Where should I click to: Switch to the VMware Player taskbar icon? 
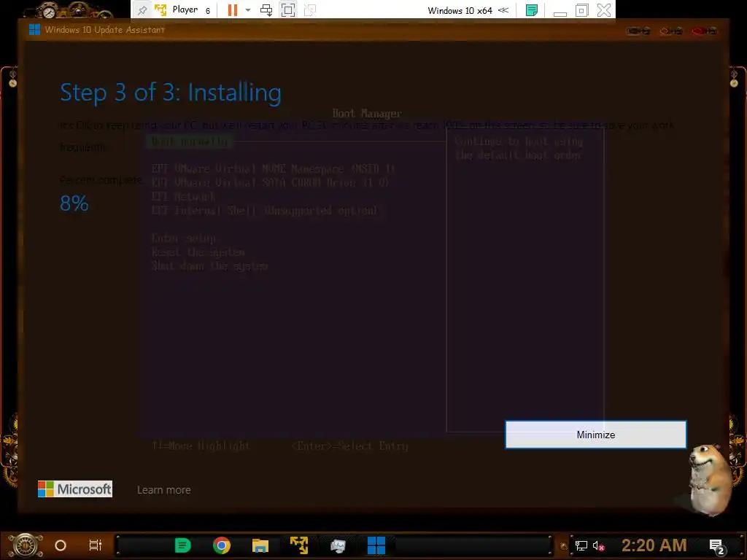[x=299, y=545]
